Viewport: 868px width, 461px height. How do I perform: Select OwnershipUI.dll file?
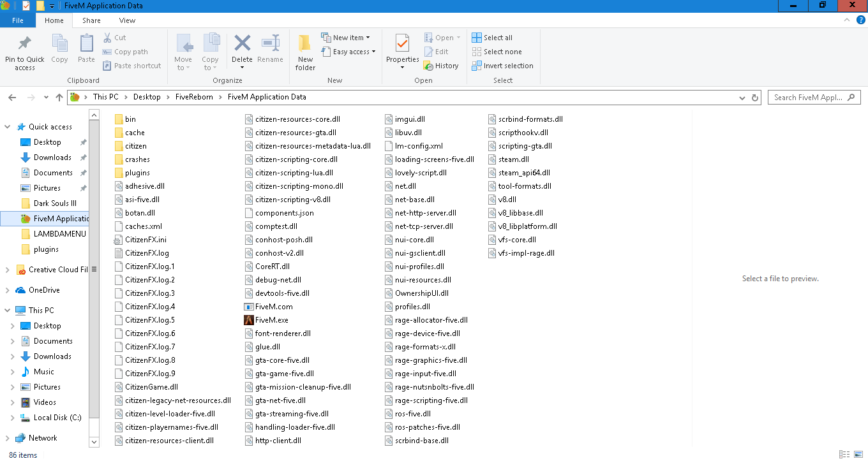click(417, 293)
